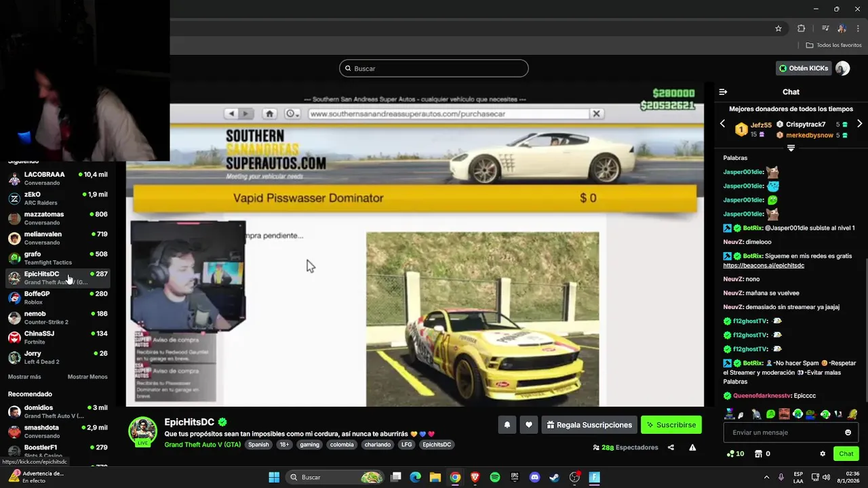Viewport: 868px width, 488px height.
Task: Open the zEkO ARC Raiders channel
Action: point(58,199)
